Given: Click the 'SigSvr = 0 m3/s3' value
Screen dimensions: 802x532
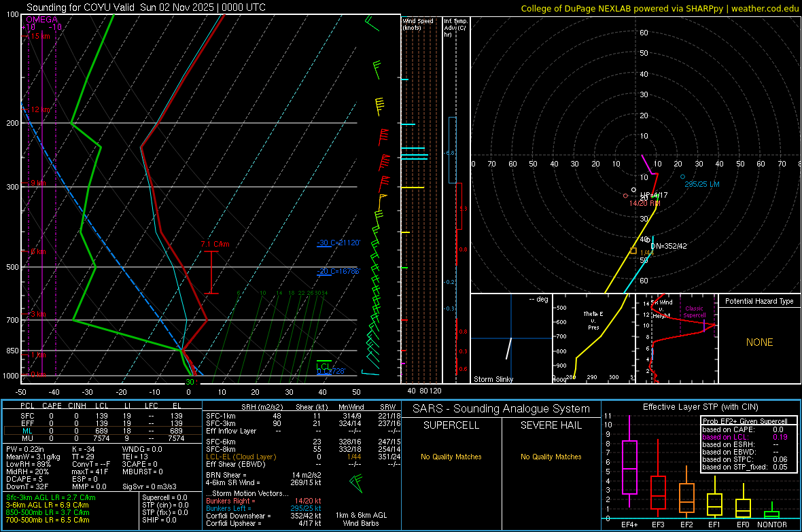Looking at the screenshot, I should click(x=150, y=486).
